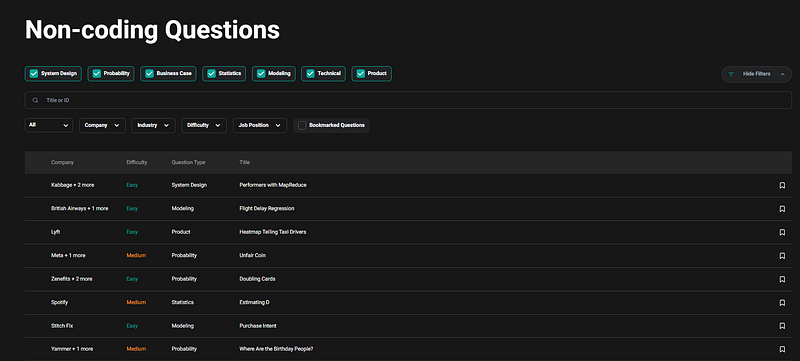Focus the Title or ID search field

click(408, 100)
